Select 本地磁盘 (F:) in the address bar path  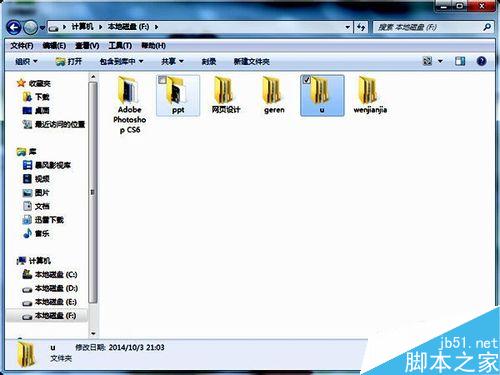(128, 27)
